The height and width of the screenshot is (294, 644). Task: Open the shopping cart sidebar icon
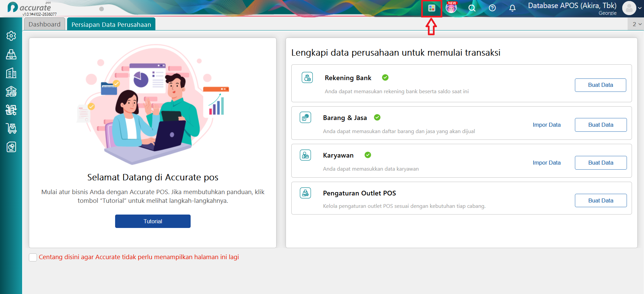click(11, 128)
